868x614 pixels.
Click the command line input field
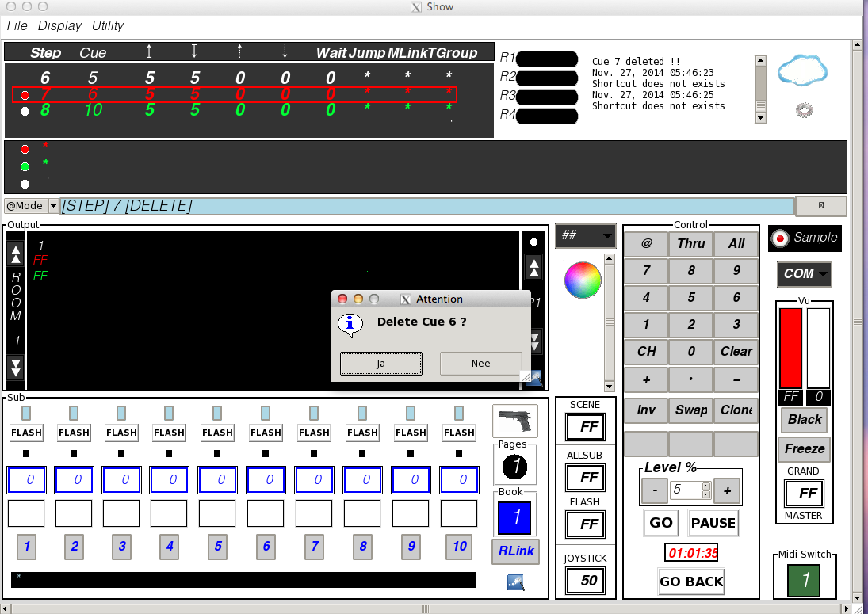tap(426, 206)
